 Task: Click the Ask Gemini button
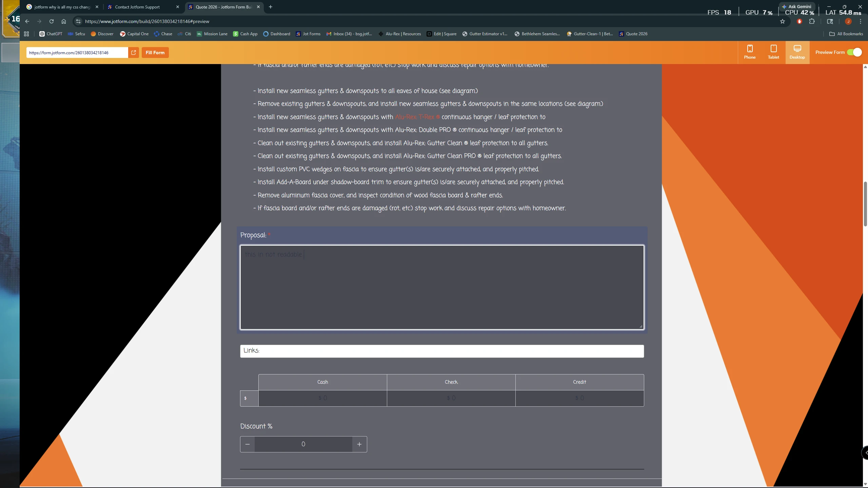797,6
